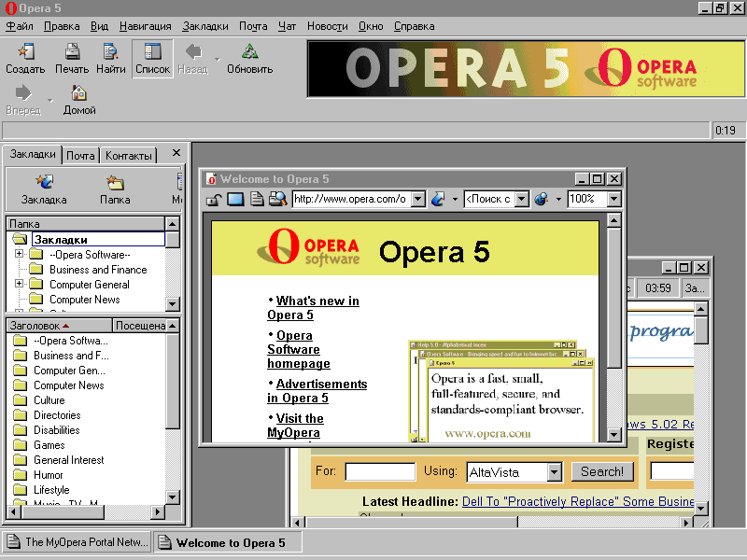This screenshot has width=747, height=560.
Task: Click the "For:" search input field
Action: click(379, 472)
